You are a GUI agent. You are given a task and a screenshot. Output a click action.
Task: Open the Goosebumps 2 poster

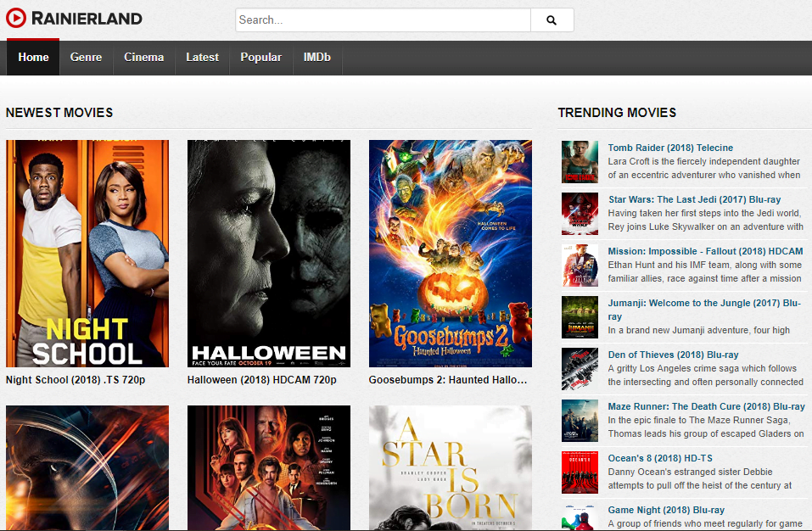click(450, 254)
